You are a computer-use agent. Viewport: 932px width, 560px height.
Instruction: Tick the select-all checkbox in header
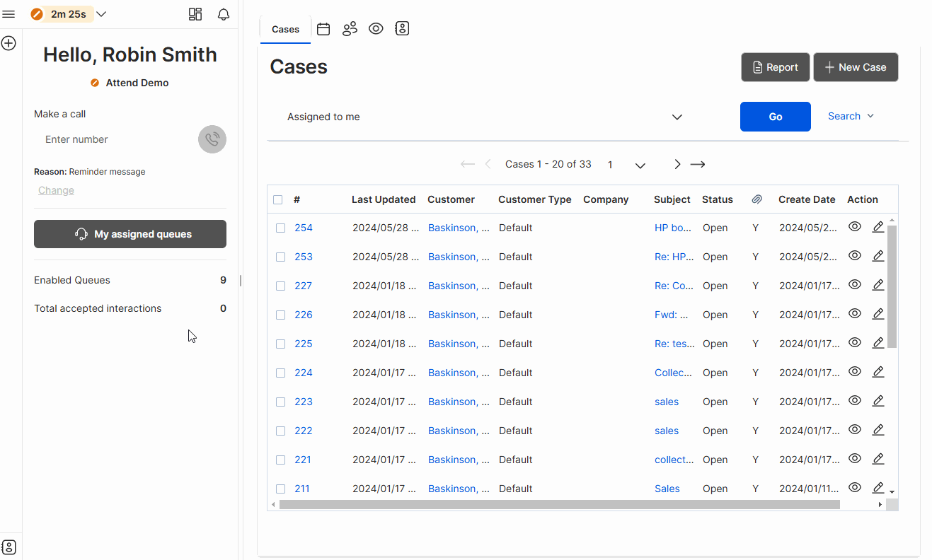pos(277,199)
